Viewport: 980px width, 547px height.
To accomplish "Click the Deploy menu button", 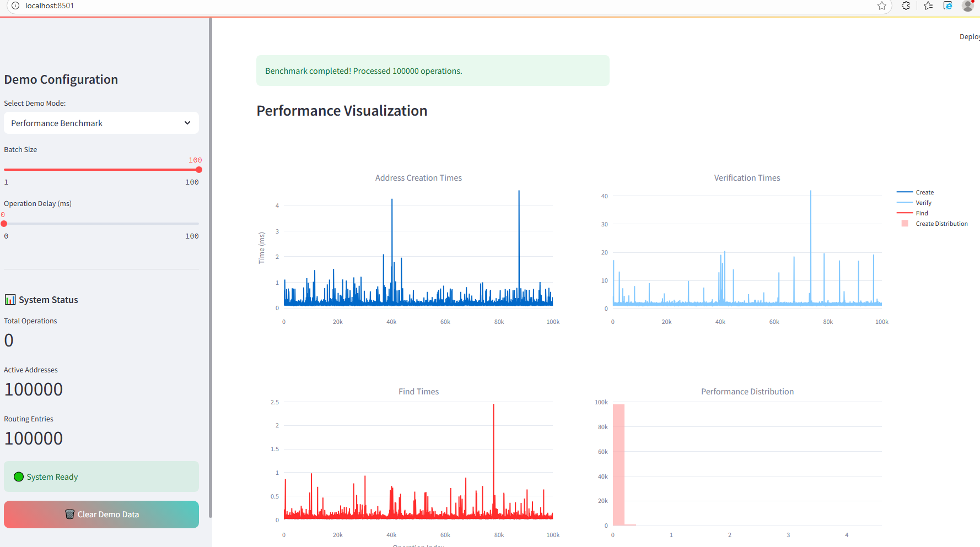I will 969,37.
